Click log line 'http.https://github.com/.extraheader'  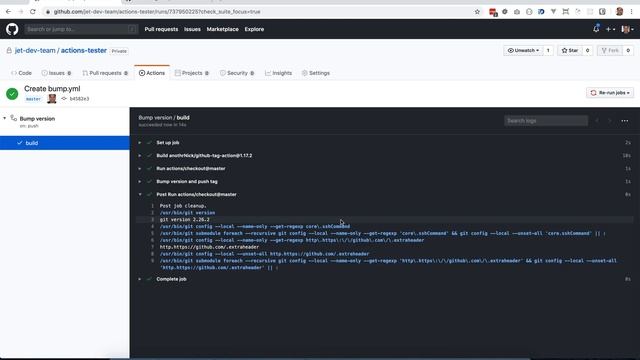(x=209, y=247)
